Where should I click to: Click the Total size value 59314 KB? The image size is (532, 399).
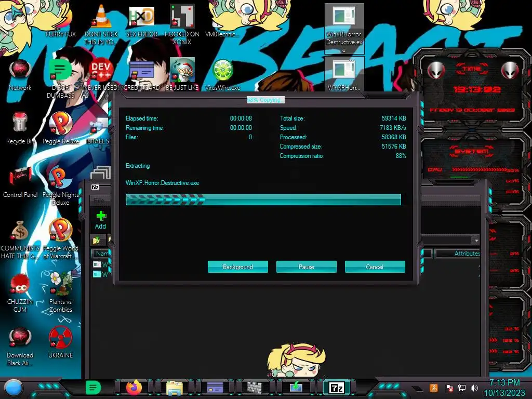394,118
